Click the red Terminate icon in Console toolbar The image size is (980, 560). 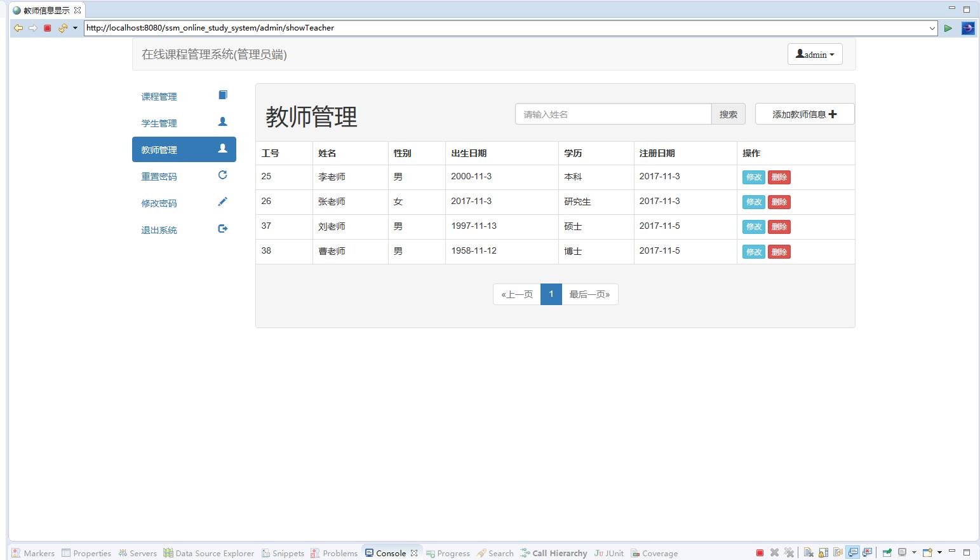tap(760, 552)
